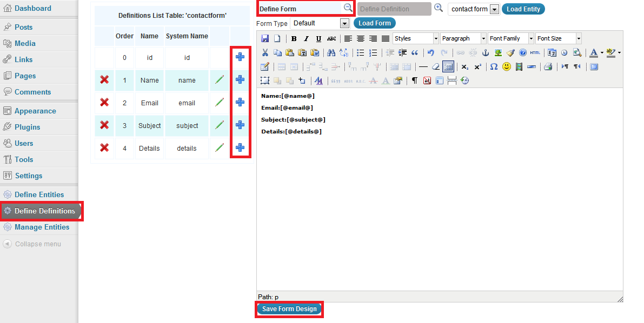Click the Define Definition tab
Screen dimensions: 644x323
pos(394,9)
